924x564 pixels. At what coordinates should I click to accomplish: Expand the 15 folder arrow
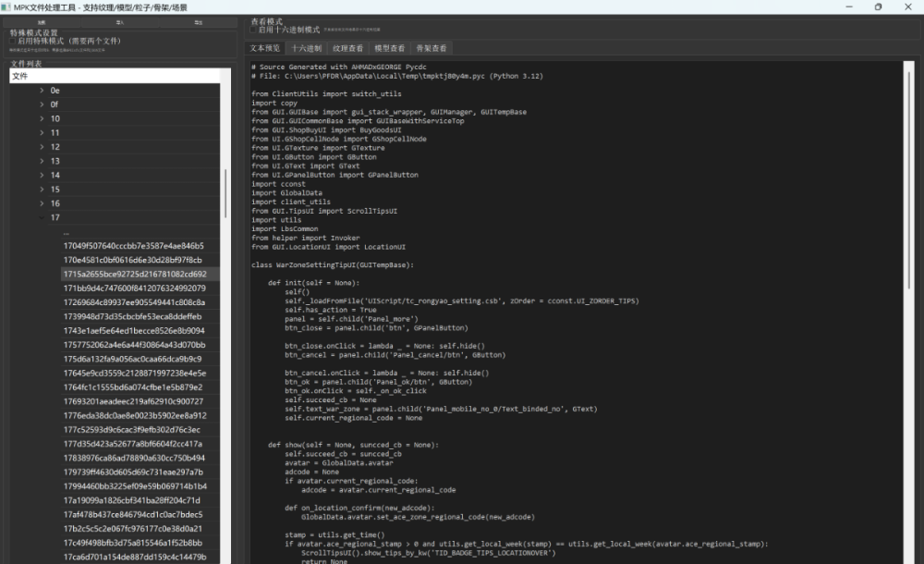[42, 190]
